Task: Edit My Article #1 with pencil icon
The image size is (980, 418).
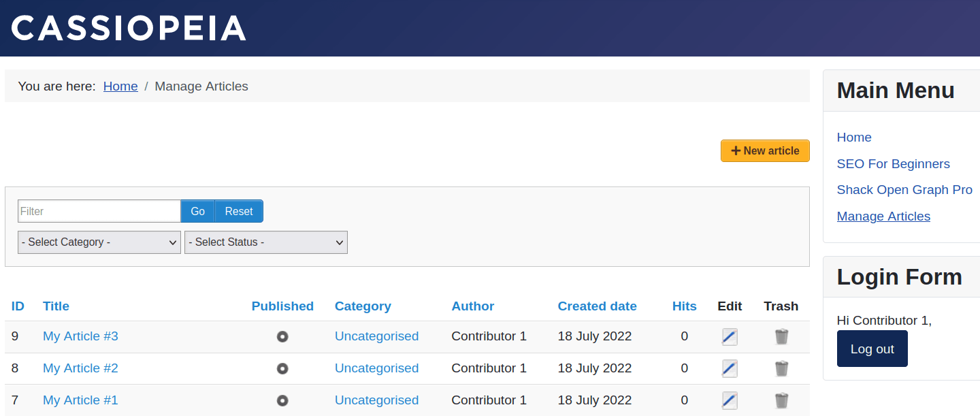Action: coord(730,400)
